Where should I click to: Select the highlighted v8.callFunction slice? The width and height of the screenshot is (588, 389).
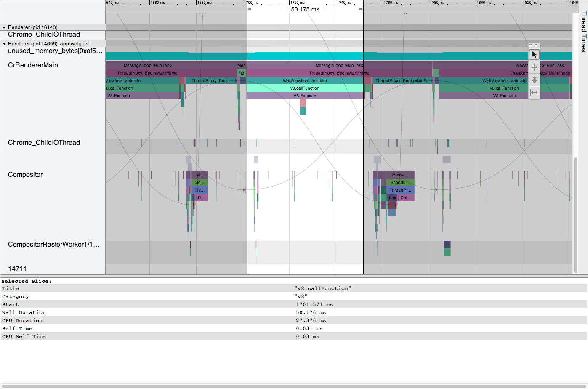click(x=305, y=88)
